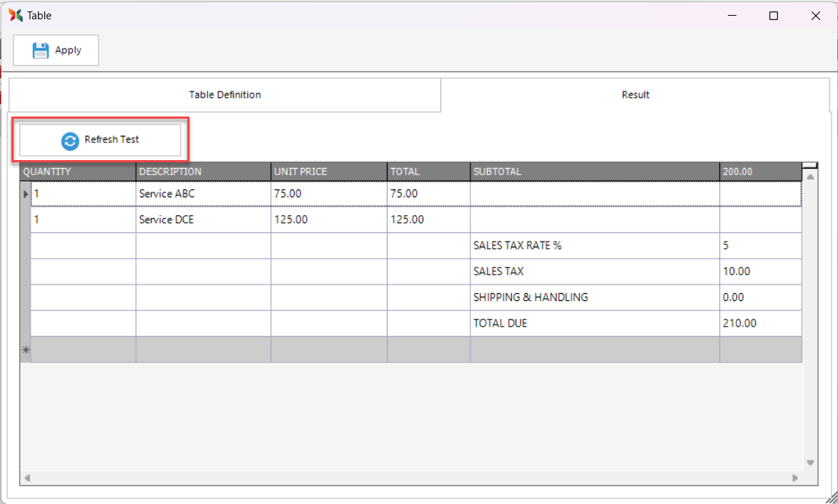838x504 pixels.
Task: Click the new row asterisk marker
Action: click(26, 350)
